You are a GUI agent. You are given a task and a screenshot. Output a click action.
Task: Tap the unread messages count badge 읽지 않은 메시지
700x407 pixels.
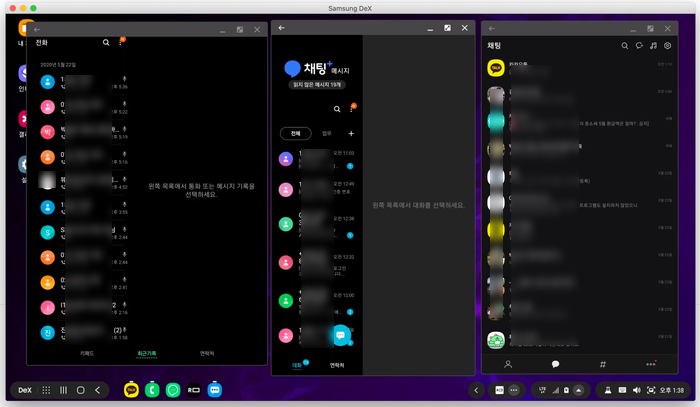pos(317,85)
